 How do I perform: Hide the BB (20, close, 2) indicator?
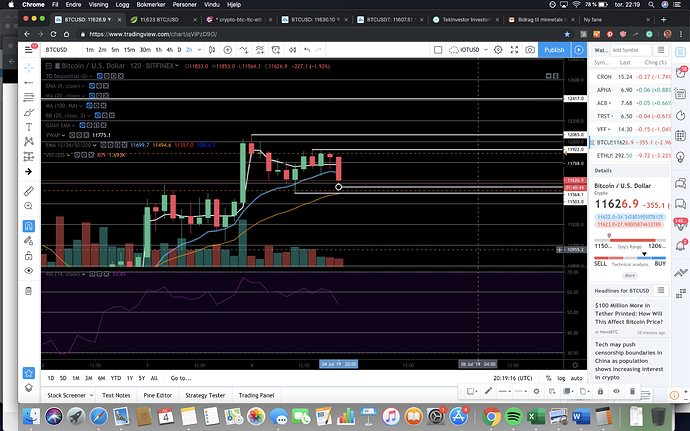(97, 115)
